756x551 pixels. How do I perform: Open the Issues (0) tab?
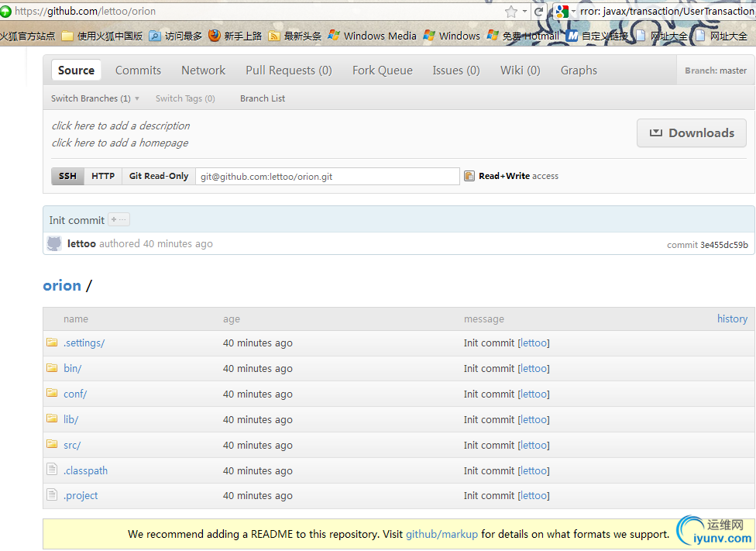click(x=456, y=71)
